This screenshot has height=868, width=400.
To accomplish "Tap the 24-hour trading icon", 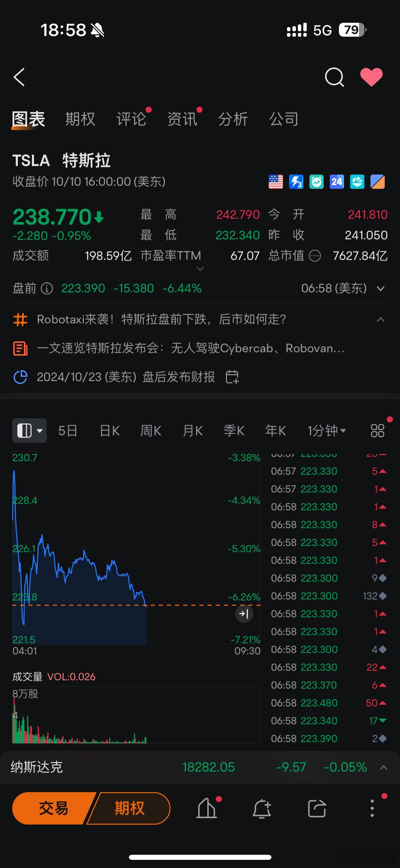I will point(337,182).
